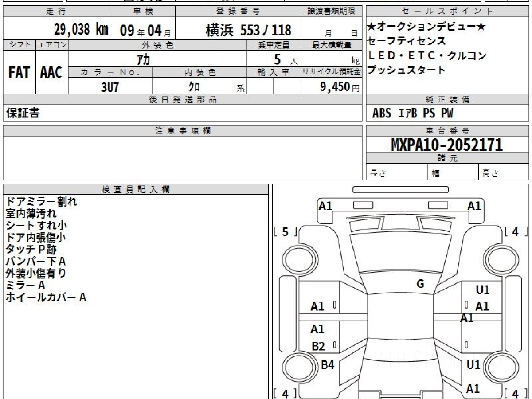The width and height of the screenshot is (532, 399).
Task: Click the registration number 横浜 553 / 118
Action: tap(248, 30)
